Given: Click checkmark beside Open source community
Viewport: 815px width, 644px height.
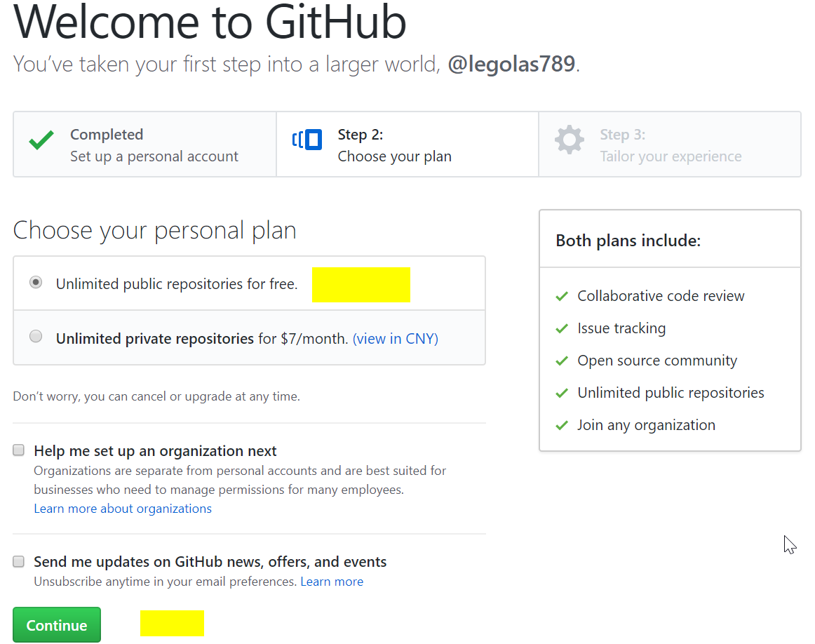Looking at the screenshot, I should point(562,361).
